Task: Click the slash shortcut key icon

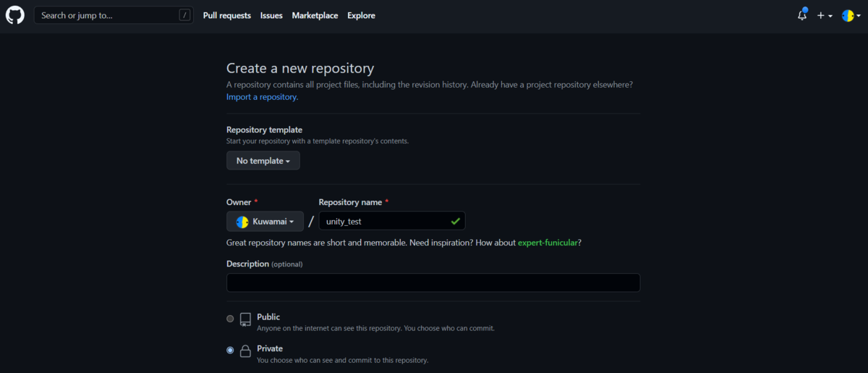Action: 184,15
